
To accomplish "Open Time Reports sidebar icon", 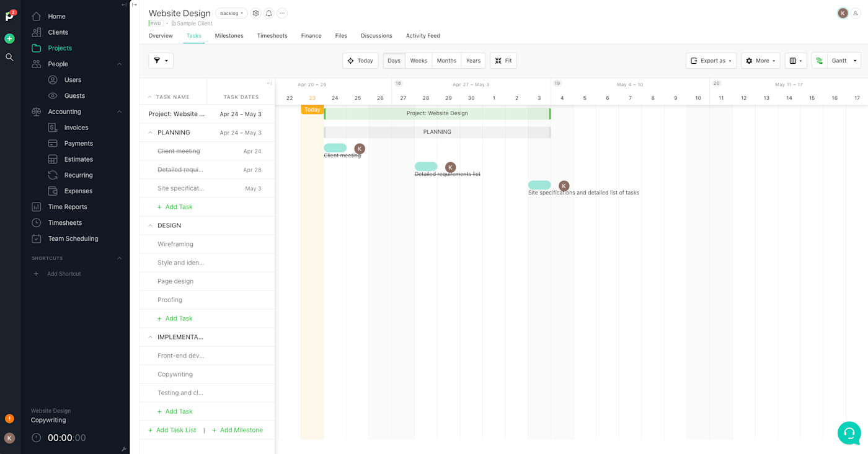I will [36, 207].
